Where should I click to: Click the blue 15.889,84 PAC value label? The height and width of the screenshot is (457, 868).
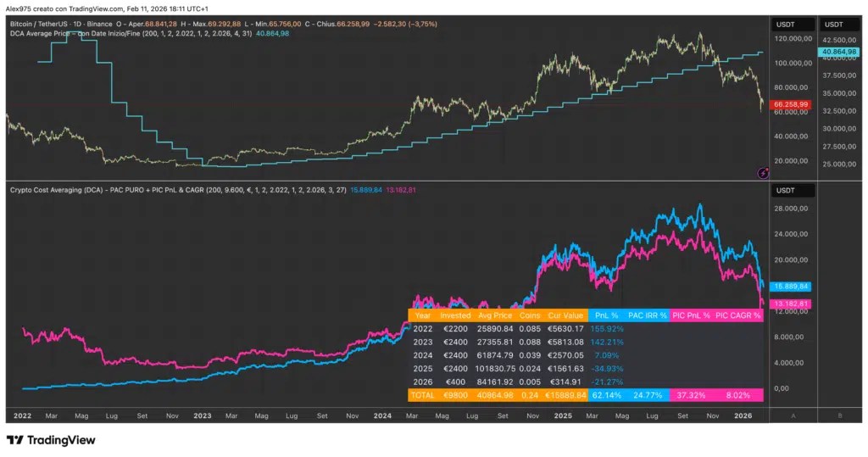coord(791,287)
